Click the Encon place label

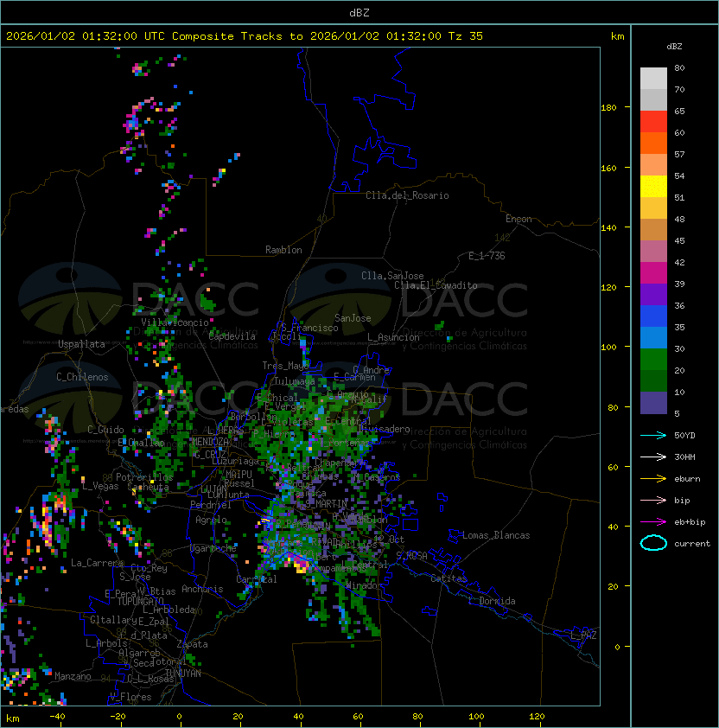click(x=519, y=219)
